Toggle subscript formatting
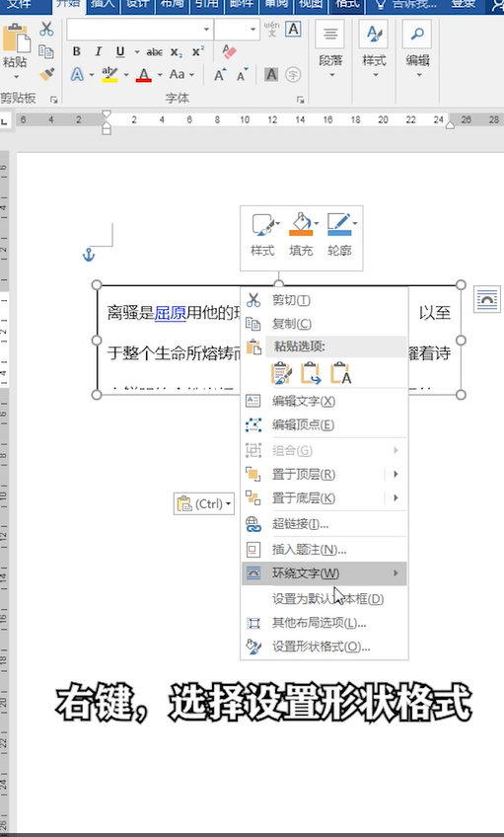This screenshot has height=837, width=504. pyautogui.click(x=177, y=52)
